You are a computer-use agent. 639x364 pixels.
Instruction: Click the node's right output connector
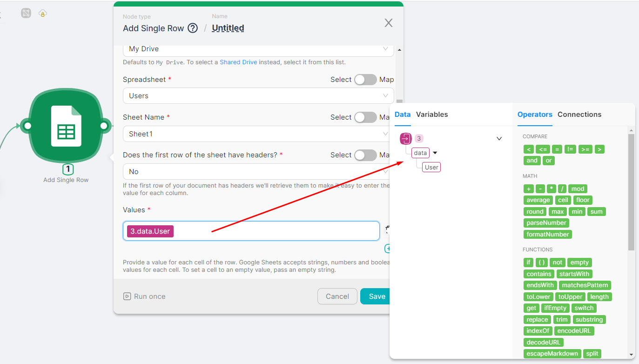104,126
